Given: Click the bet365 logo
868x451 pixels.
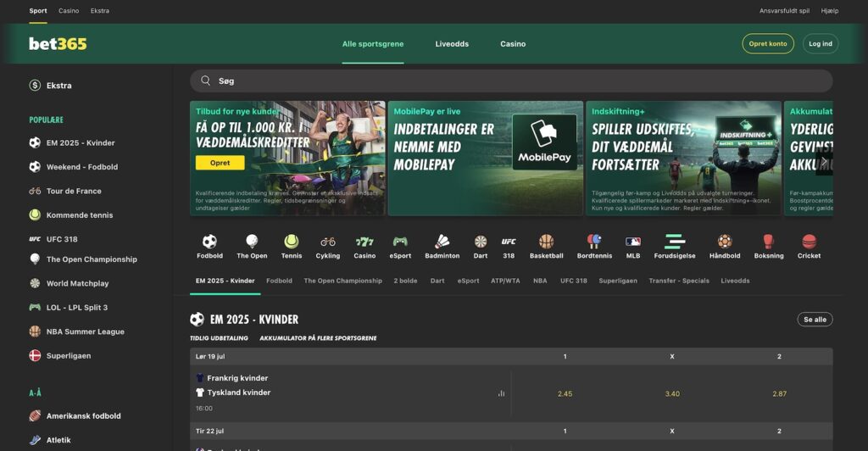Looking at the screenshot, I should pyautogui.click(x=58, y=44).
